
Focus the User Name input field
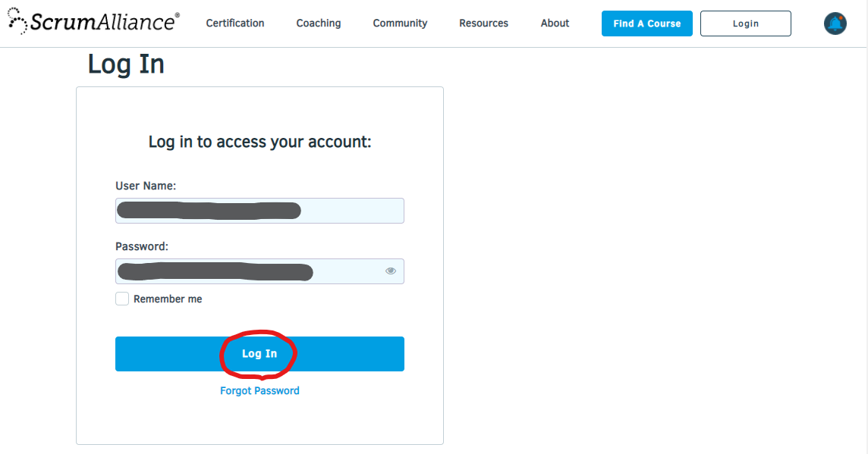259,211
